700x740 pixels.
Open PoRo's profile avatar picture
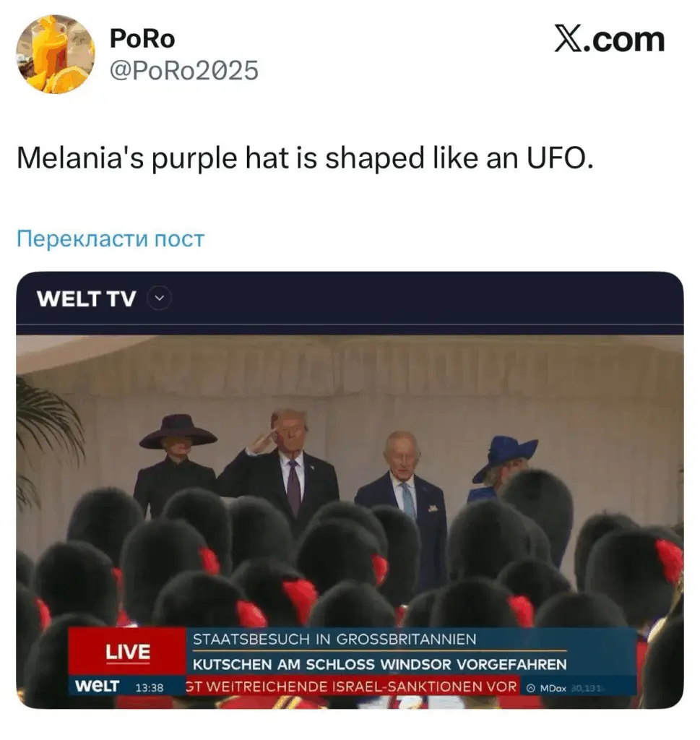pyautogui.click(x=55, y=53)
